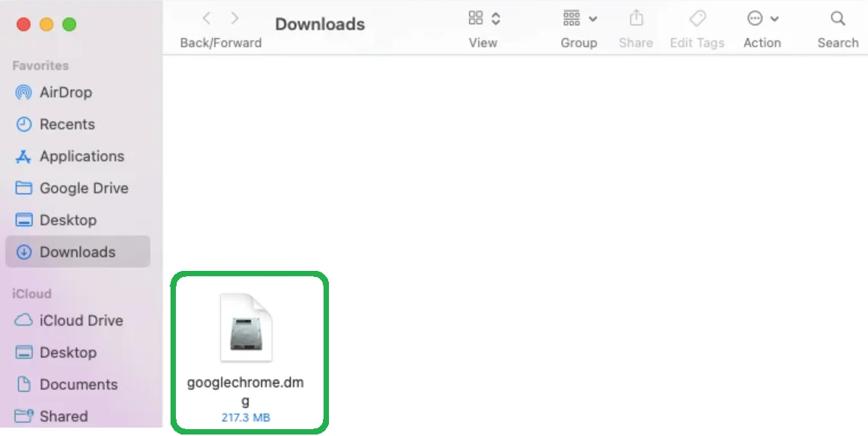
Task: Click iCloud Drive cloud icon
Action: [24, 320]
